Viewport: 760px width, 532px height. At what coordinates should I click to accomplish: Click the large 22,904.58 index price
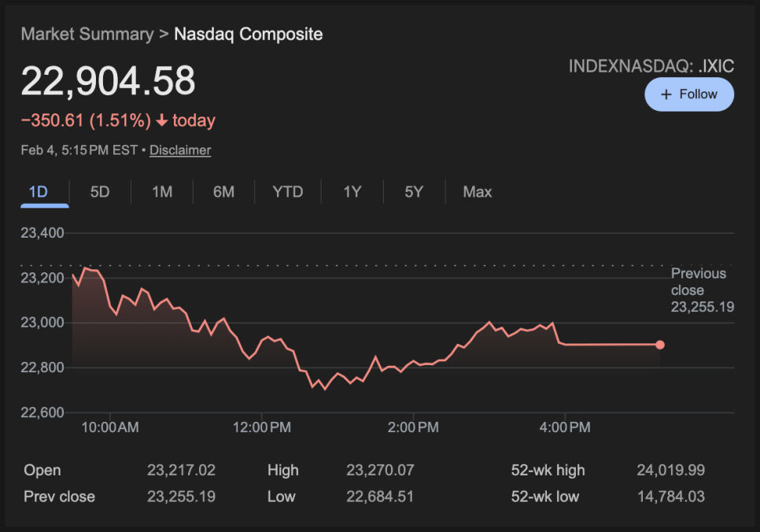click(x=108, y=81)
